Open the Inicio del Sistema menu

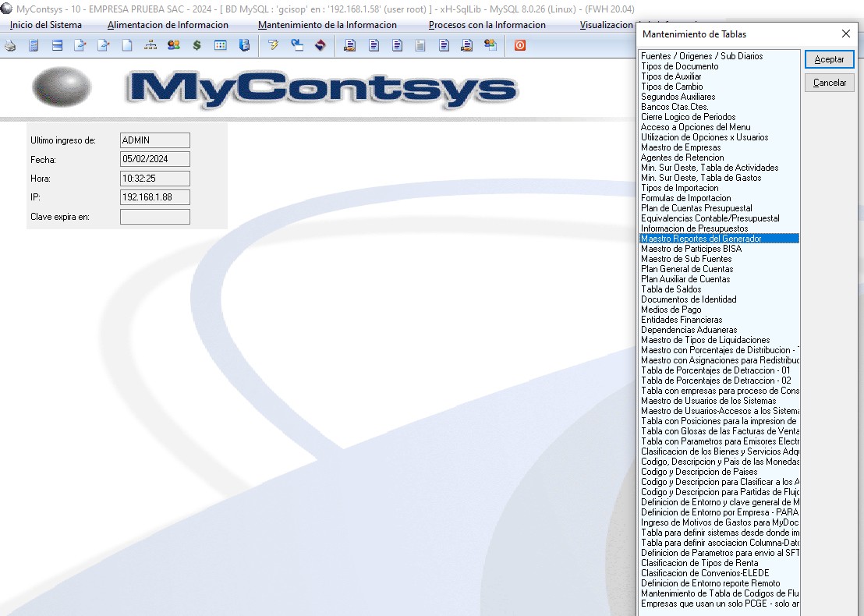point(45,25)
